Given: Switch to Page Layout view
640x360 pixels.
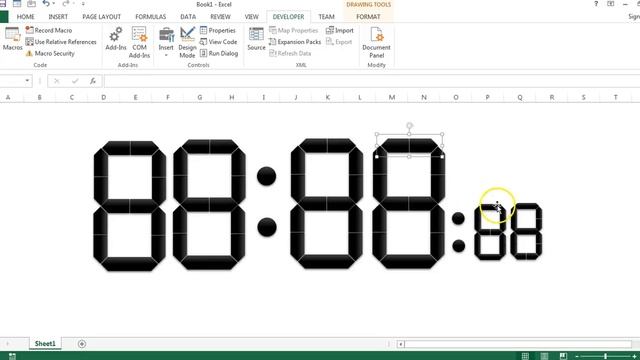Looking at the screenshot, I should 544,356.
